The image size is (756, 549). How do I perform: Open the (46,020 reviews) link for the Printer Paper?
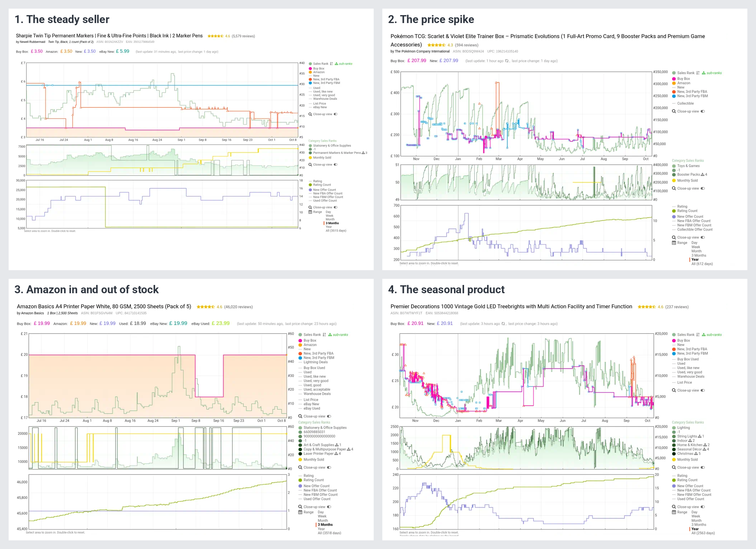coord(238,307)
